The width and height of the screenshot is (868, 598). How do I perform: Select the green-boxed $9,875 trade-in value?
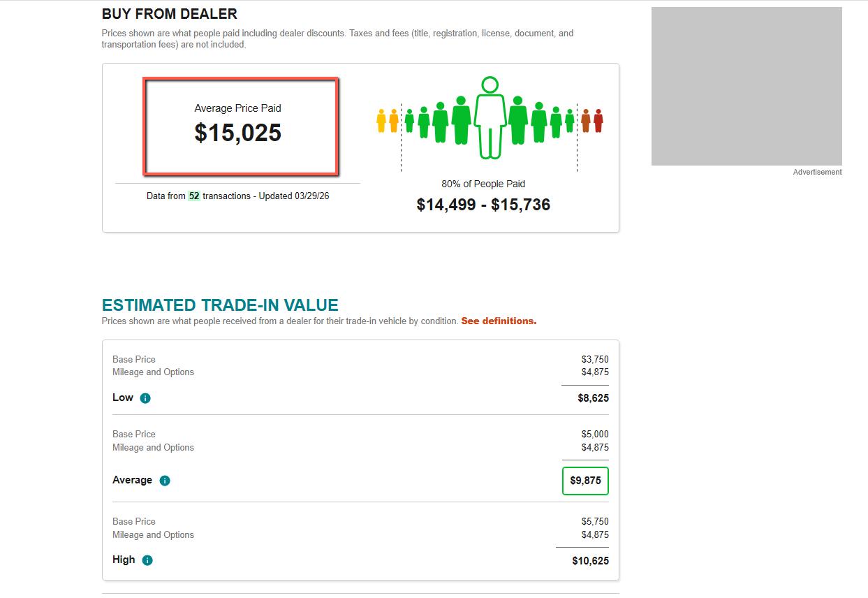click(x=585, y=481)
